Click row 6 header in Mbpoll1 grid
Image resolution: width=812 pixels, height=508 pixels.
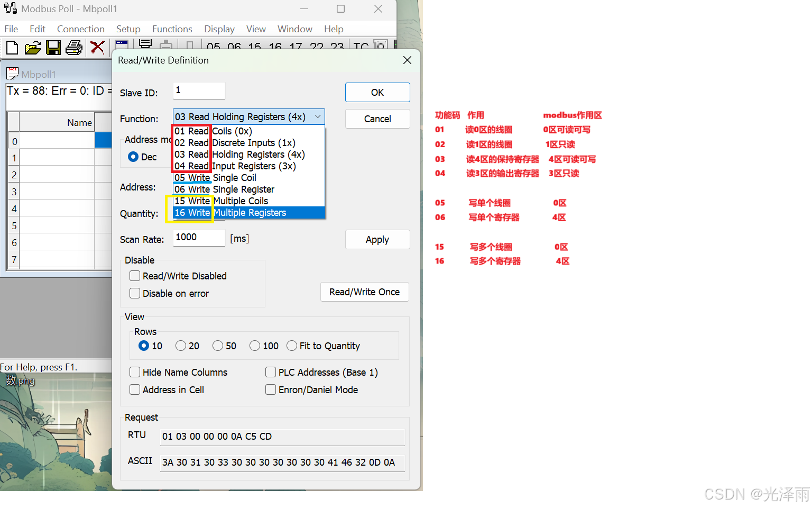point(14,242)
